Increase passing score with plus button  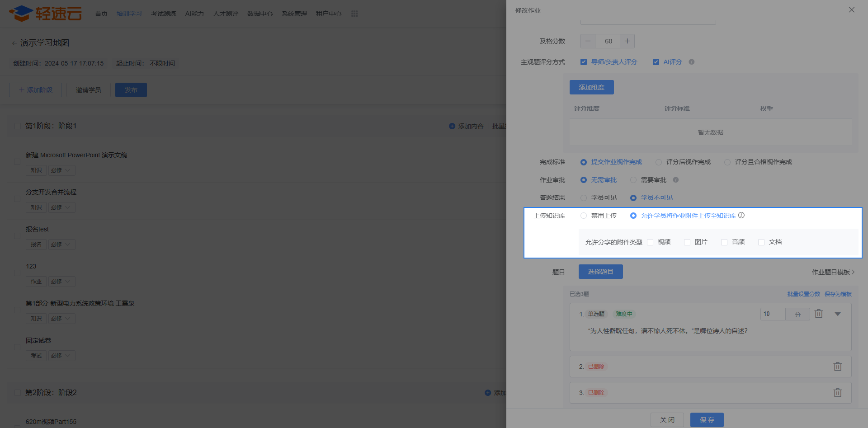(627, 41)
